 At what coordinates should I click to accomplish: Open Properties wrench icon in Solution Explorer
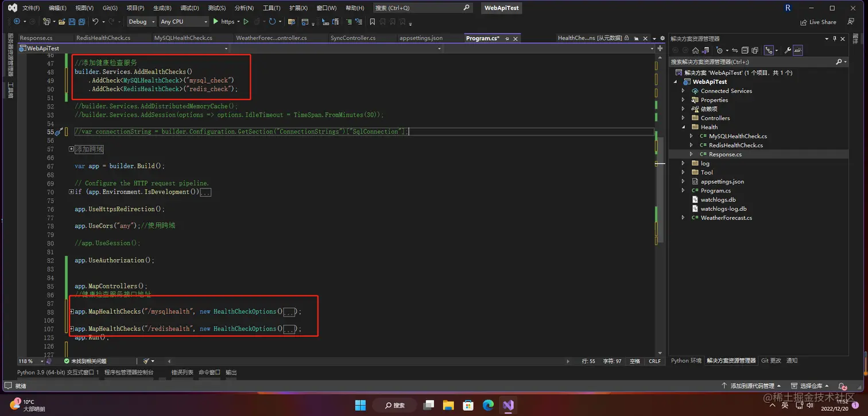pyautogui.click(x=788, y=51)
